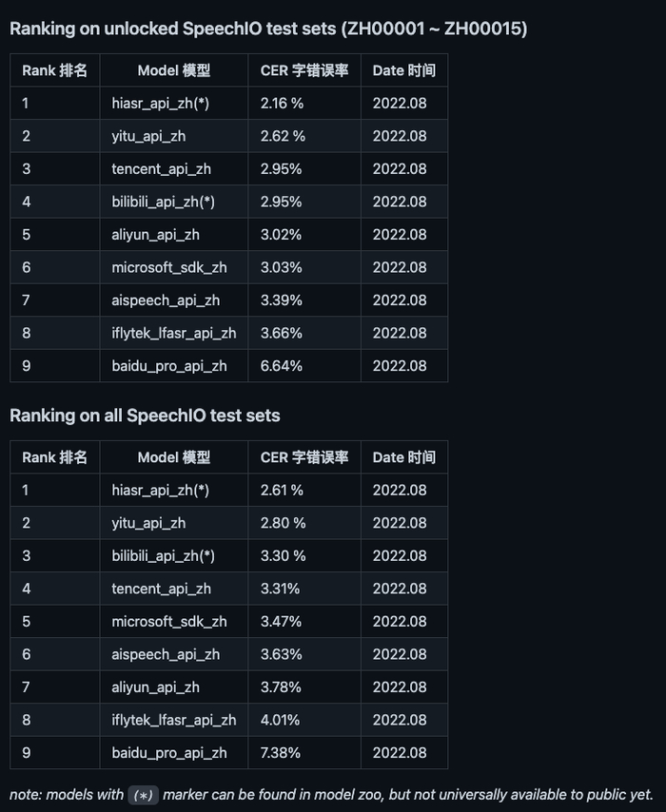Select the 3.63% aispeech CER value
Viewport: 666px width, 812px height.
281,654
